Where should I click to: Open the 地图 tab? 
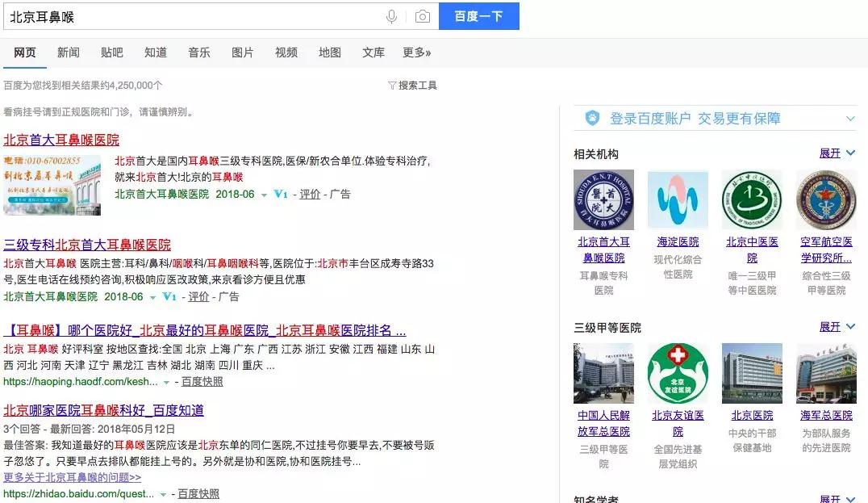coord(330,52)
